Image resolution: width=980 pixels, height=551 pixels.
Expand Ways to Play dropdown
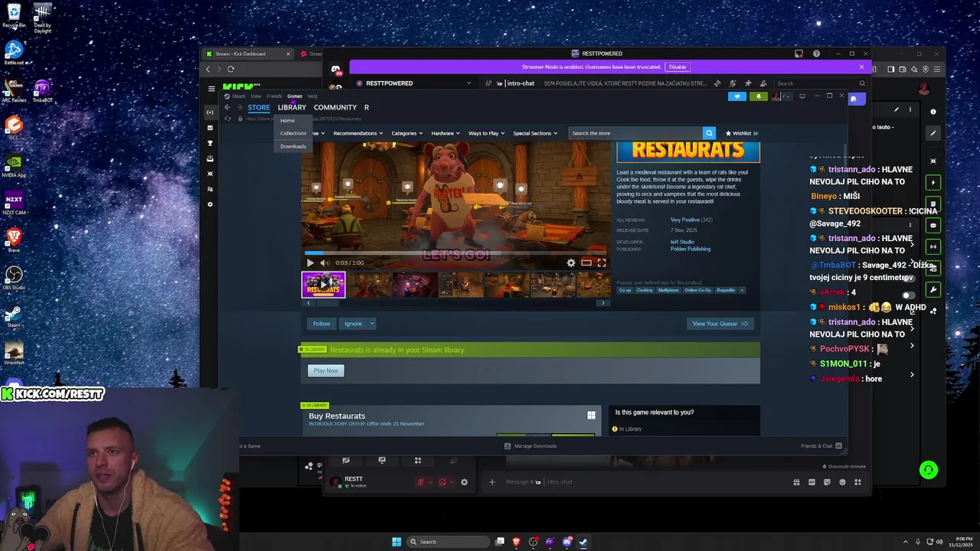(x=486, y=133)
